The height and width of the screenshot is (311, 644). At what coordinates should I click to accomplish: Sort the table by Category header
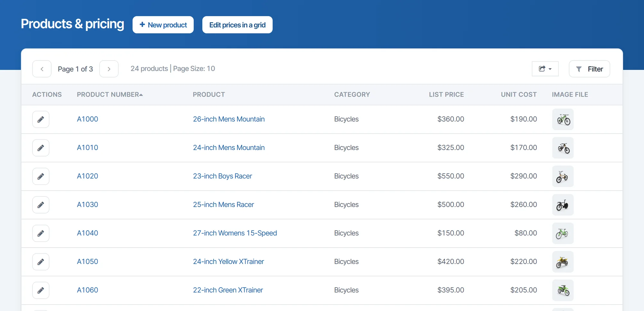click(x=352, y=95)
